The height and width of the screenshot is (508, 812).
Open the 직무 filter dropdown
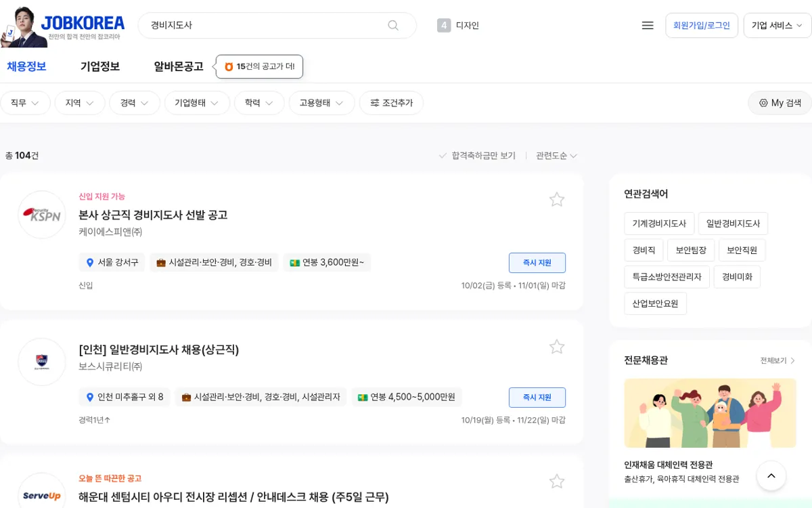25,103
